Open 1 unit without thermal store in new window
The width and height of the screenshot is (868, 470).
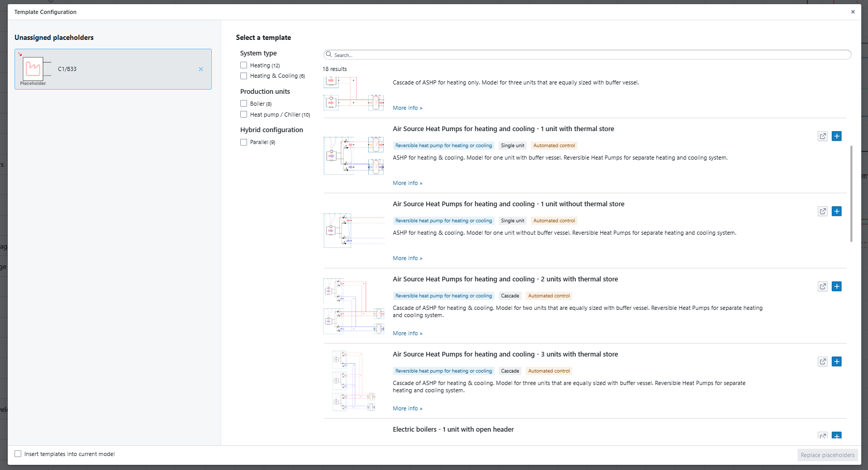822,211
